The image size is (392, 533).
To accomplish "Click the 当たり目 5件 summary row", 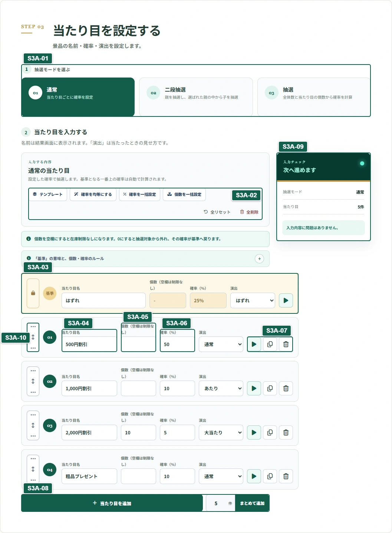I will point(323,207).
